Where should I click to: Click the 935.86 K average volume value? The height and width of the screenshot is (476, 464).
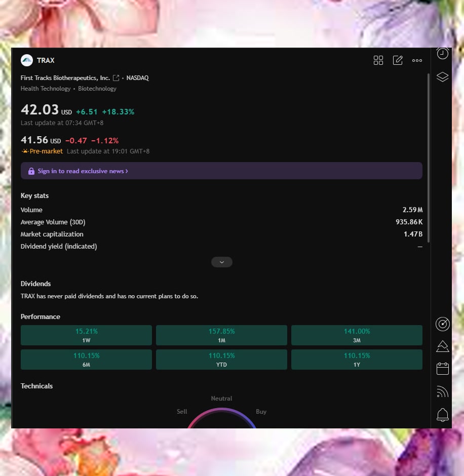[409, 222]
